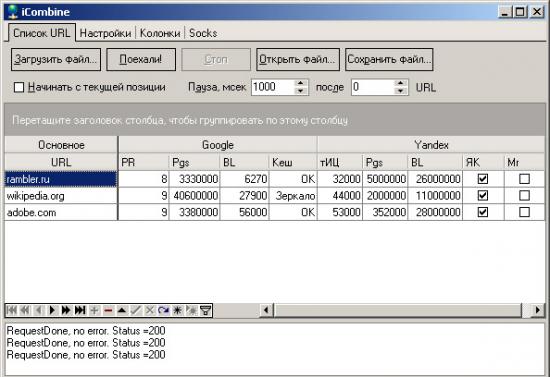Click Google Pgs column header
The width and height of the screenshot is (550, 377).
(x=195, y=162)
